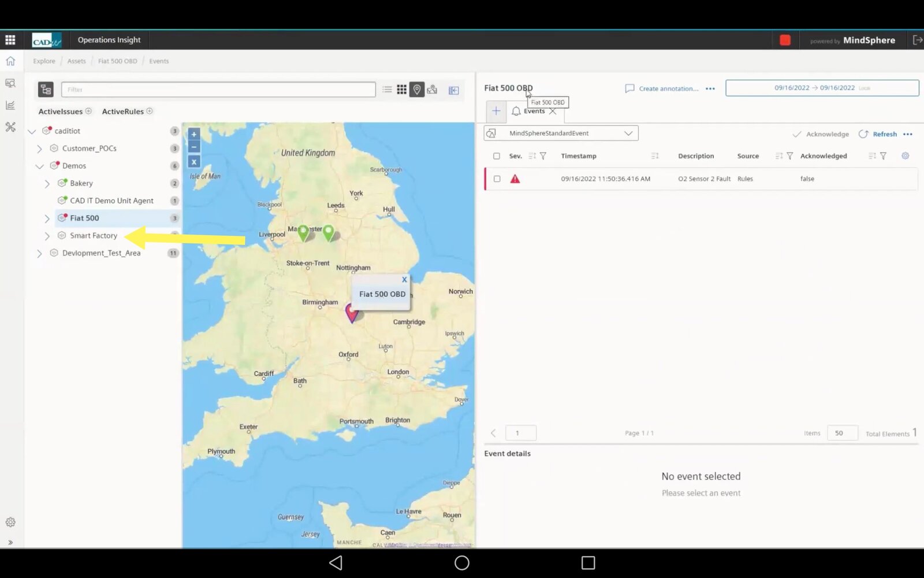Collapse the caditiot tree node
924x578 pixels.
[x=32, y=131]
